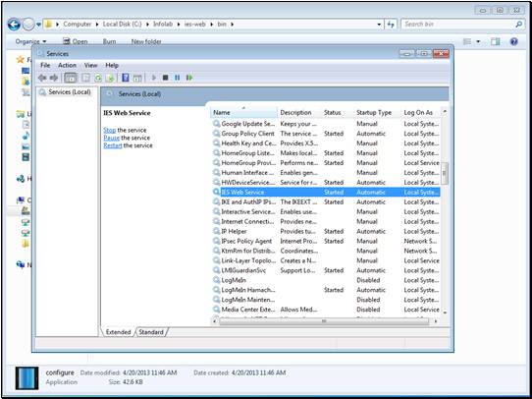Select the Group Policy Client service
532x399 pixels.
pos(326,134)
